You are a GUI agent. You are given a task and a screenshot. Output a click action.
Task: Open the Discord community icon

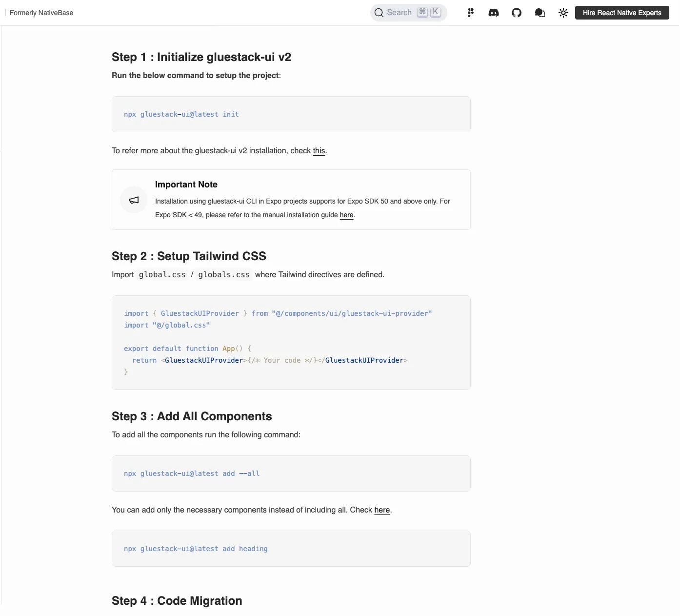(493, 13)
